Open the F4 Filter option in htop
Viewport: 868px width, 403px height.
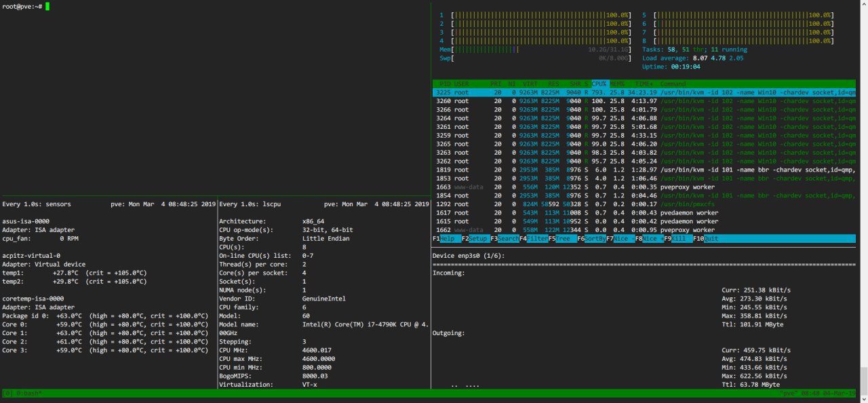(x=537, y=239)
